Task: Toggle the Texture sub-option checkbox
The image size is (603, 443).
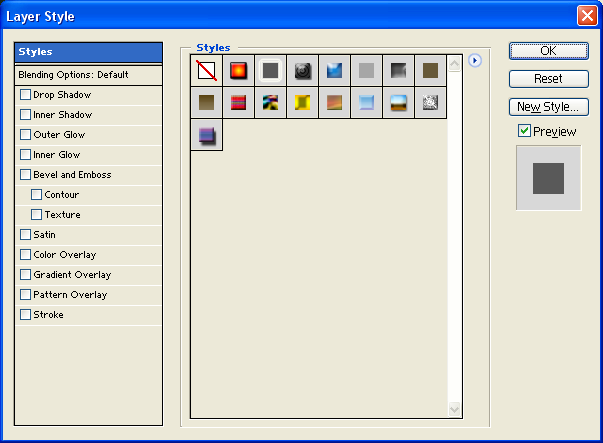Action: (37, 214)
